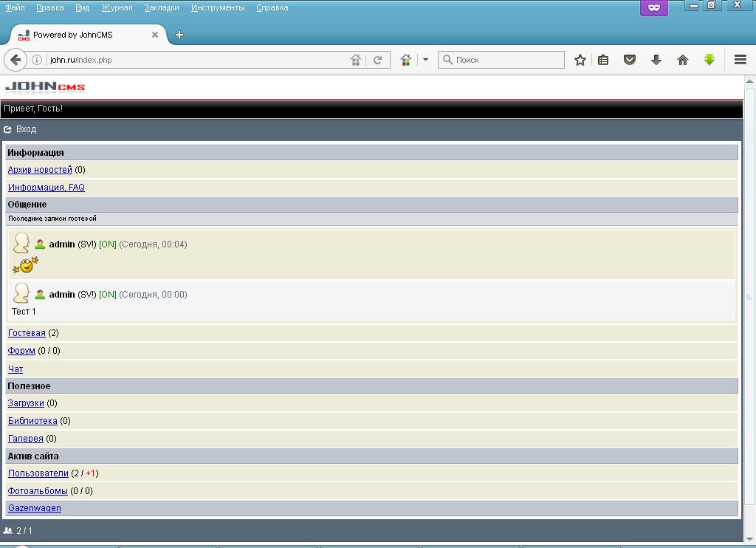Click gray home icon inside address bar
This screenshot has height=548, width=756.
pos(355,60)
